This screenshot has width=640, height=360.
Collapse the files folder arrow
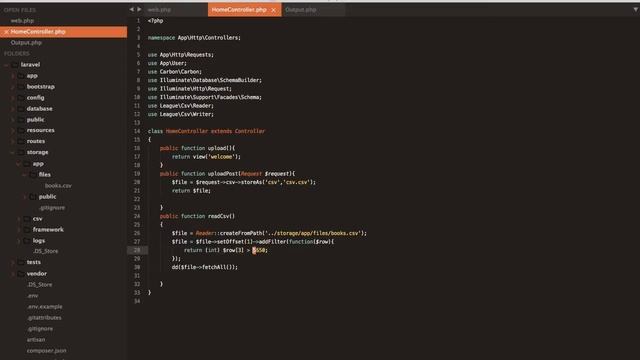pos(24,174)
